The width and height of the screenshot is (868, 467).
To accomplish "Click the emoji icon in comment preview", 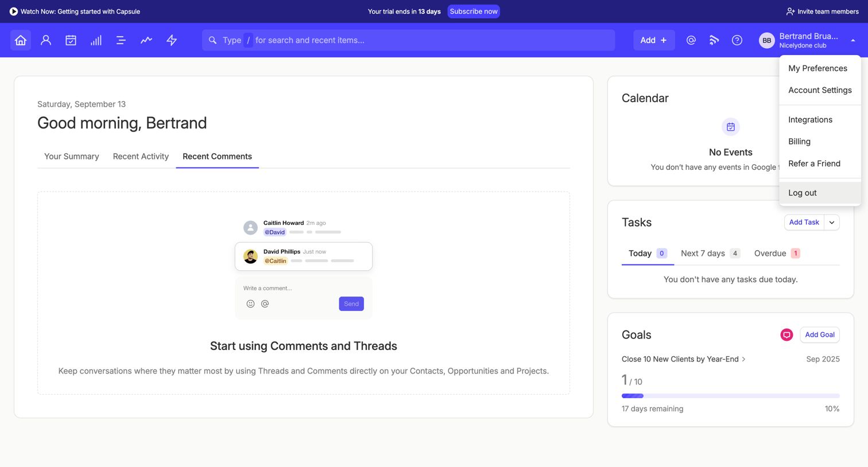I will tap(250, 304).
